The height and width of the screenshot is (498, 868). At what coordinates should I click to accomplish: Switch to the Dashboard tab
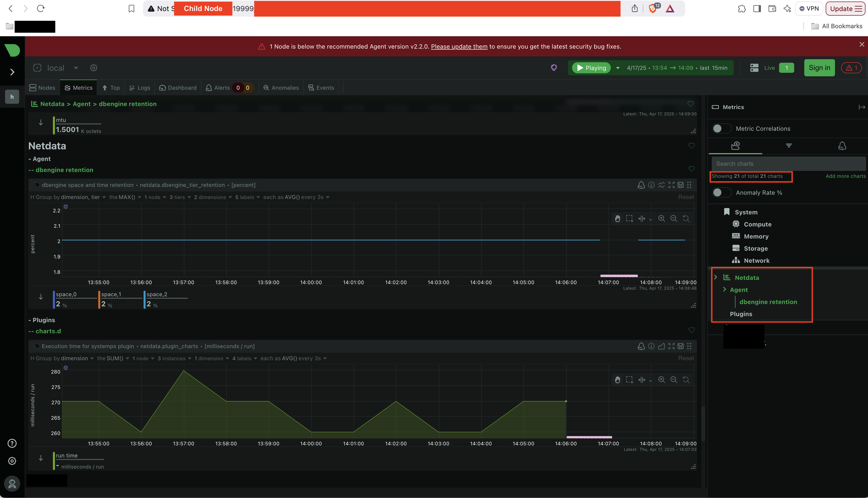coord(178,88)
